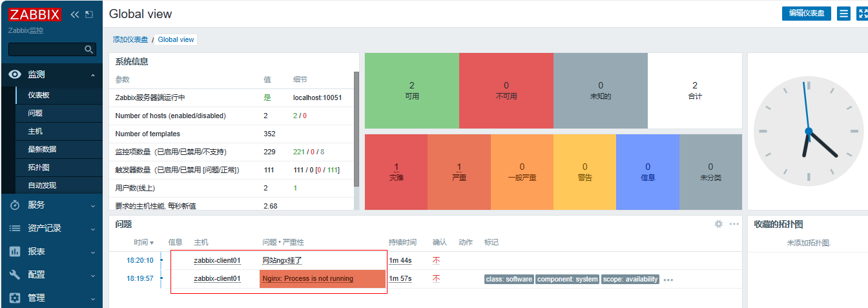Collapse the sidebar with the double-chevron icon
Screen dimensions: 868x308
point(74,14)
